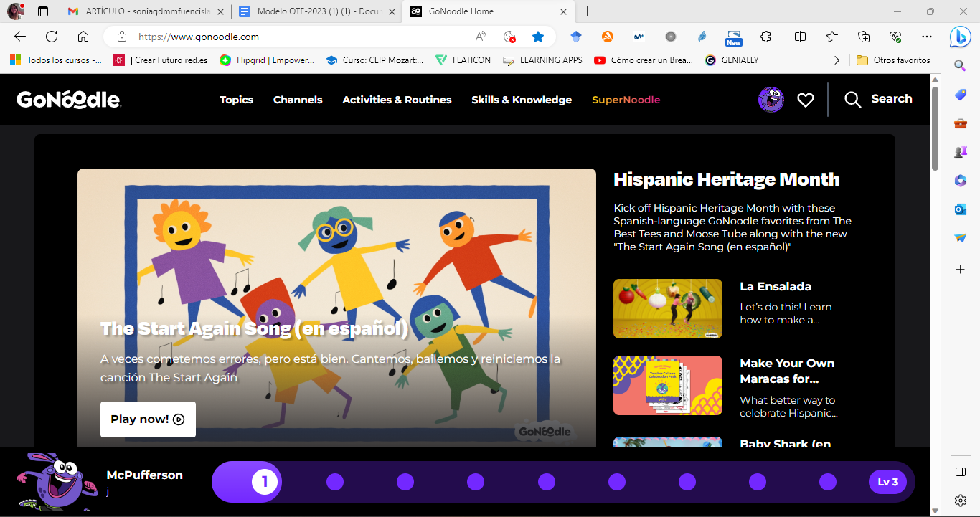Open the Topics menu
Viewport: 980px width, 517px height.
tap(236, 100)
